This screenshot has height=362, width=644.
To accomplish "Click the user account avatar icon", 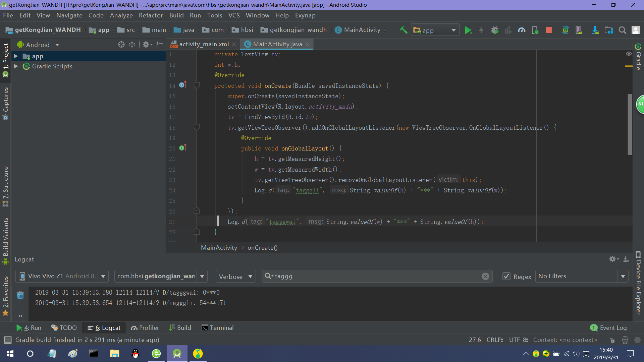I will click(x=636, y=30).
